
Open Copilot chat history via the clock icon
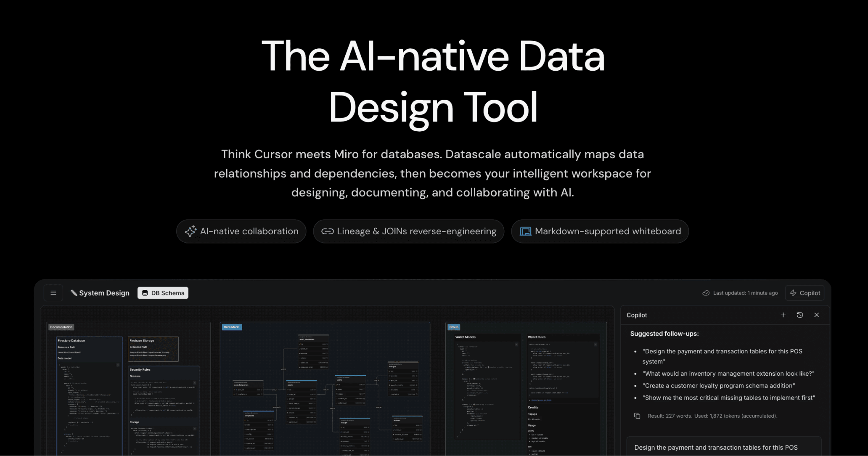coord(799,315)
